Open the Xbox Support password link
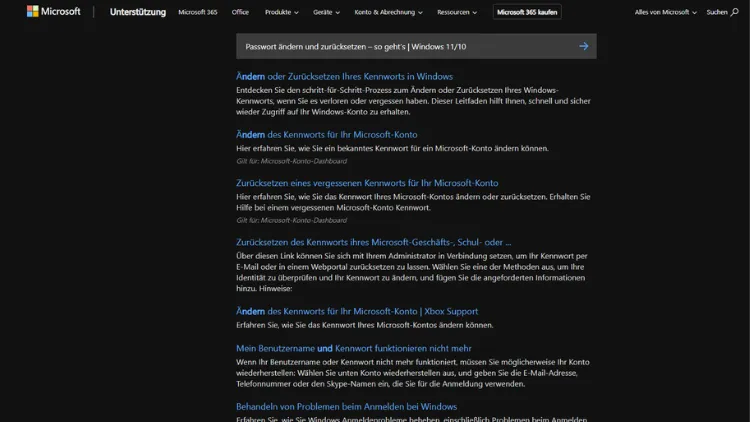 click(357, 311)
